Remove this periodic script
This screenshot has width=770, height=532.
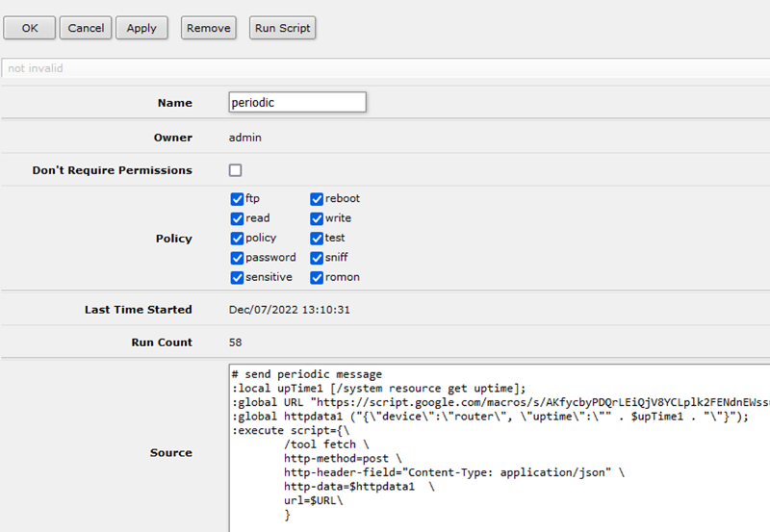[x=208, y=28]
